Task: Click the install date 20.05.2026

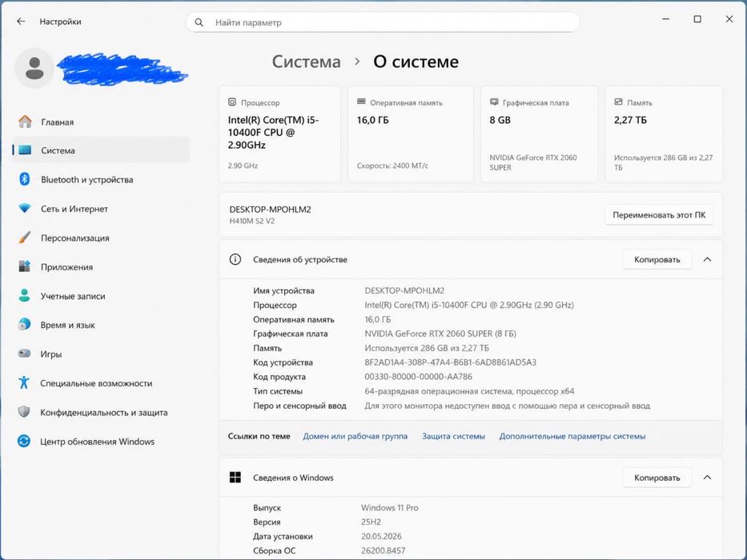Action: [x=381, y=536]
